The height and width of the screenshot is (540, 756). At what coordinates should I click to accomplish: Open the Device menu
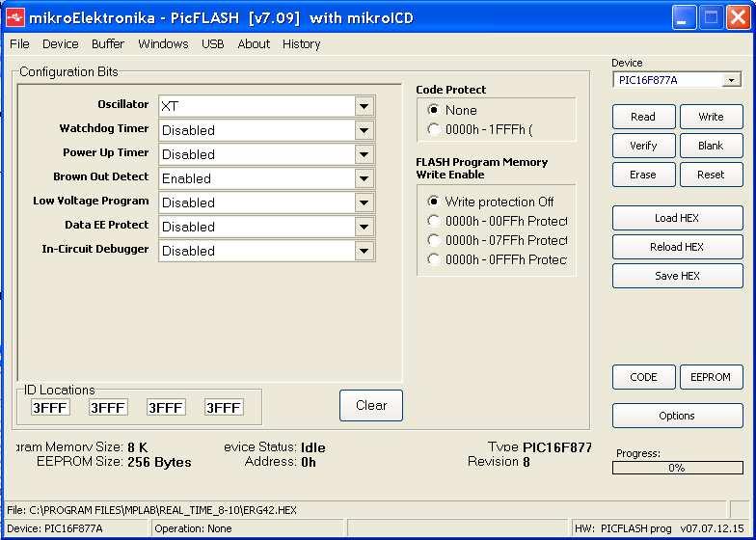pos(60,44)
